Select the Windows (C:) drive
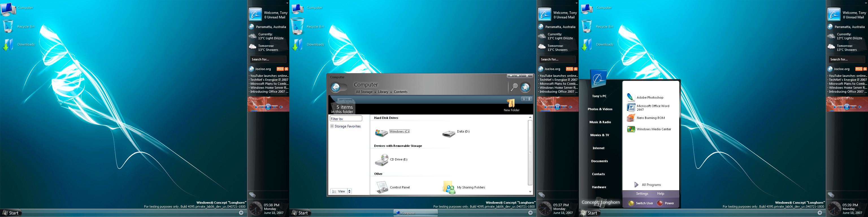Viewport: 868px width, 217px height. (x=392, y=133)
